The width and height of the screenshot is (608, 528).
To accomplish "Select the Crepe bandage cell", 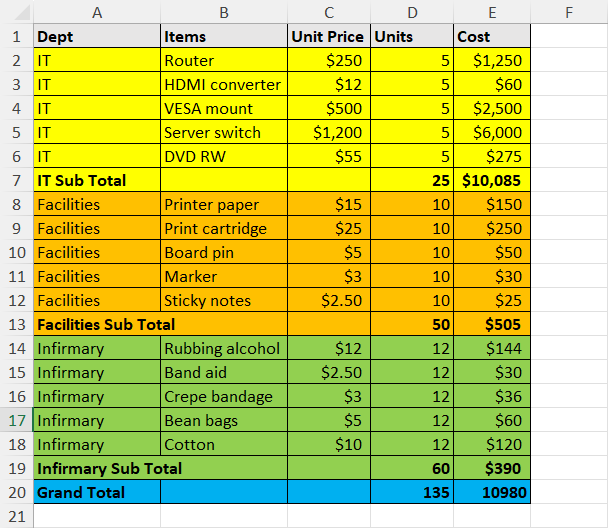I will (x=224, y=396).
